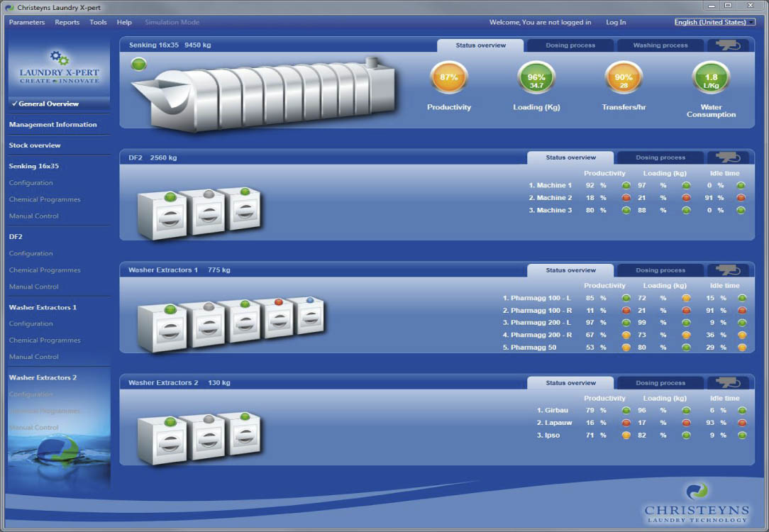The image size is (769, 532).
Task: Open the Tools menu
Action: pyautogui.click(x=98, y=22)
